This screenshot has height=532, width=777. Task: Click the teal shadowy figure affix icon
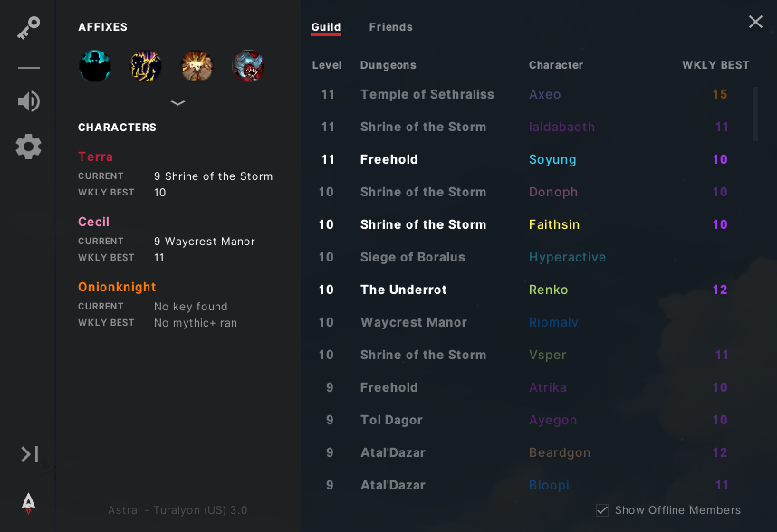[95, 66]
